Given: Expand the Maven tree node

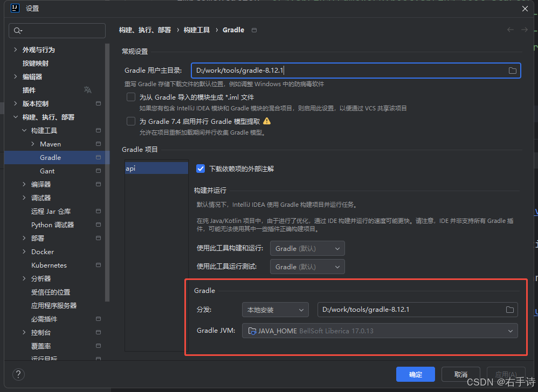Looking at the screenshot, I should 33,144.
